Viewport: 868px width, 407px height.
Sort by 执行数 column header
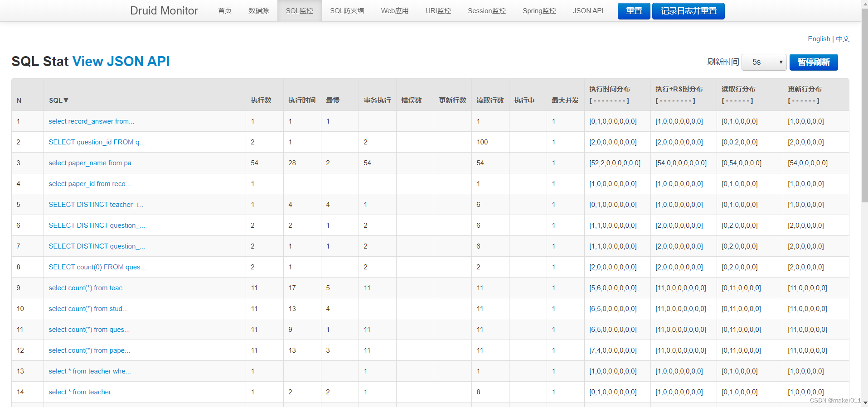261,101
